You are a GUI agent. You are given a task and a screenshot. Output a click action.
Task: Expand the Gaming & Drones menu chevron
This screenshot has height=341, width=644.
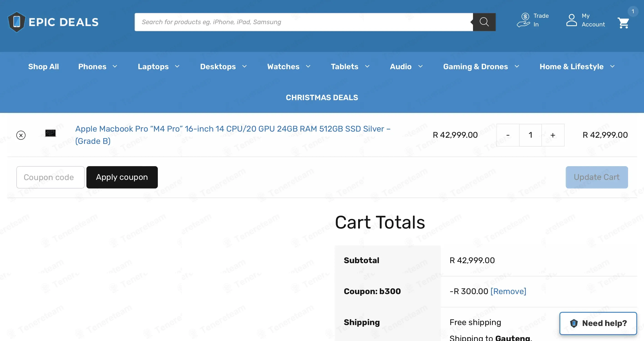(x=517, y=66)
